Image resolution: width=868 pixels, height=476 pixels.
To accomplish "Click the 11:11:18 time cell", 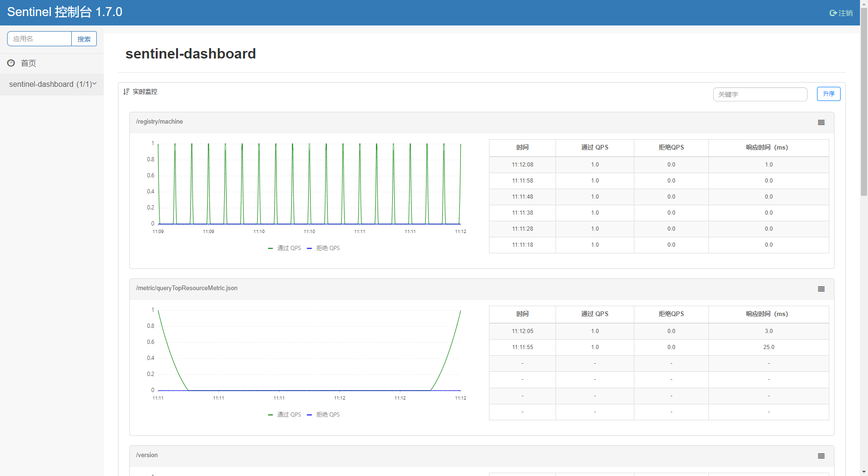I will 522,245.
